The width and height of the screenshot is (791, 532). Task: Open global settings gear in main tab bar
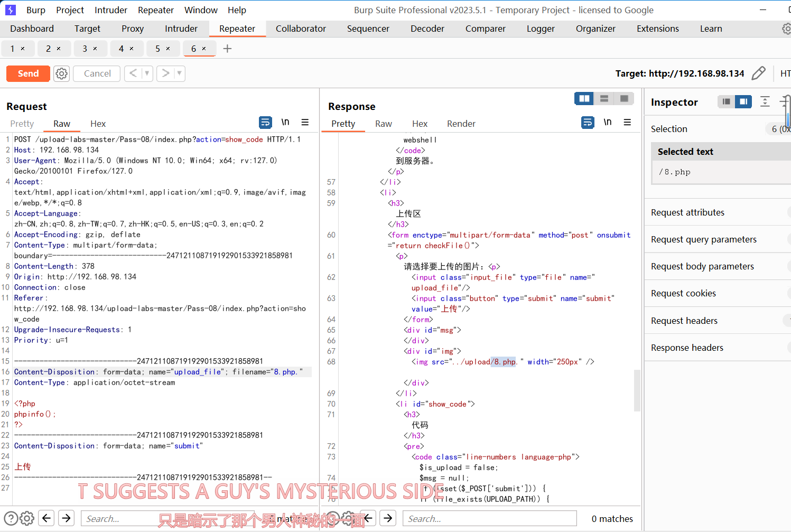(786, 29)
